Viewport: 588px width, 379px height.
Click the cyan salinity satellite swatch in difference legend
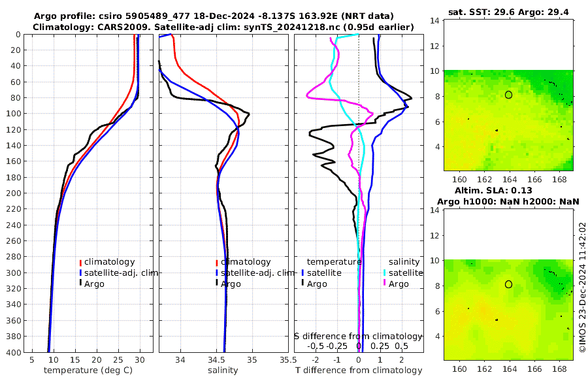[385, 273]
